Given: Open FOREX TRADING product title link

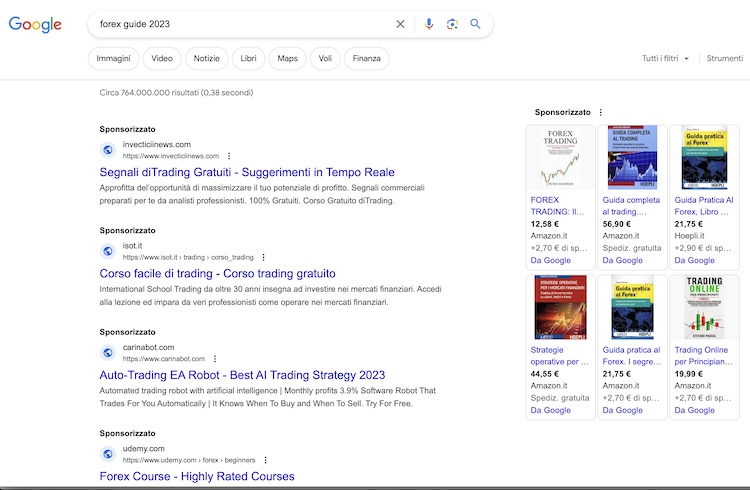Looking at the screenshot, I should [x=557, y=206].
